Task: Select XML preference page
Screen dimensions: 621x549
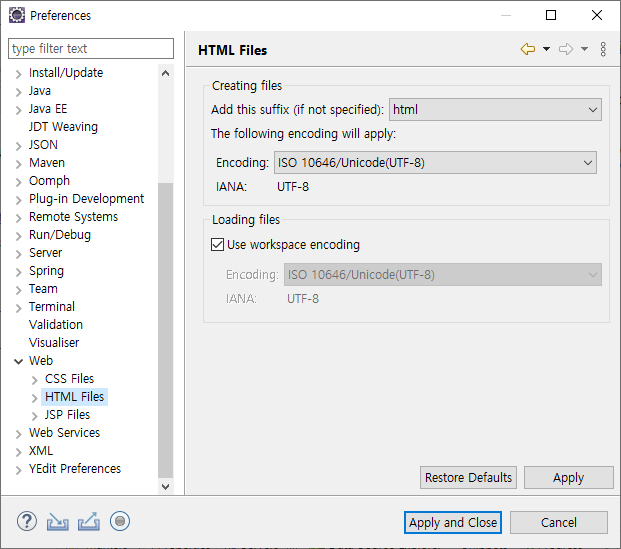Action: pyautogui.click(x=41, y=450)
